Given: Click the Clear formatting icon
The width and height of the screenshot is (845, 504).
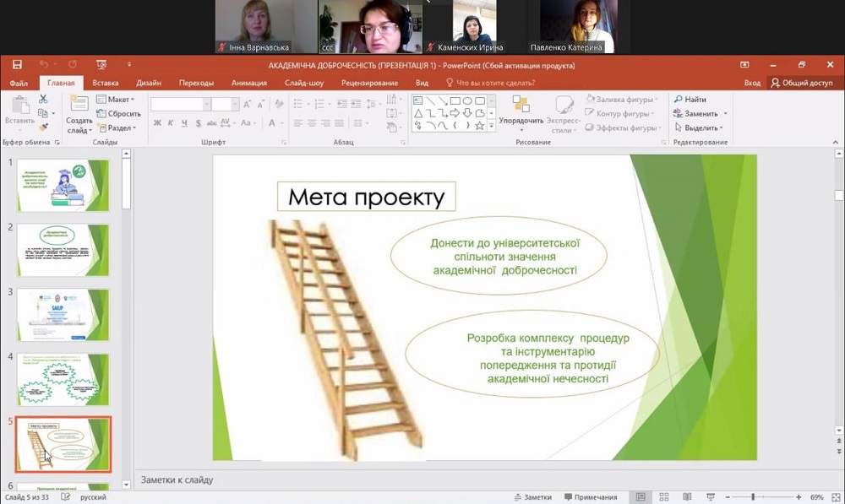Looking at the screenshot, I should (279, 105).
